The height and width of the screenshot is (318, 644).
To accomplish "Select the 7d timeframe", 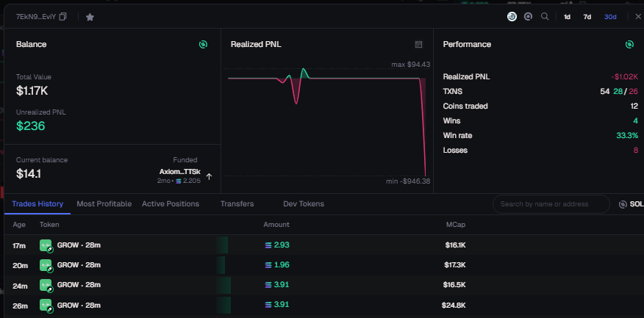I will [587, 17].
